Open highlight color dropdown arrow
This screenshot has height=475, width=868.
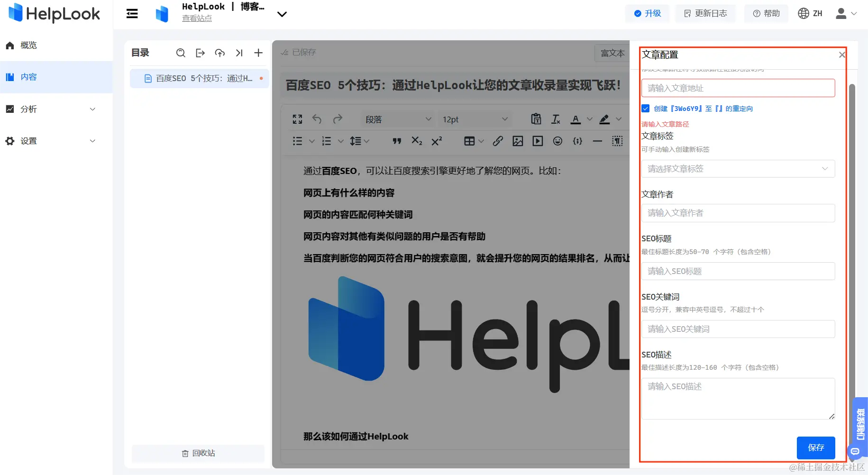click(619, 119)
